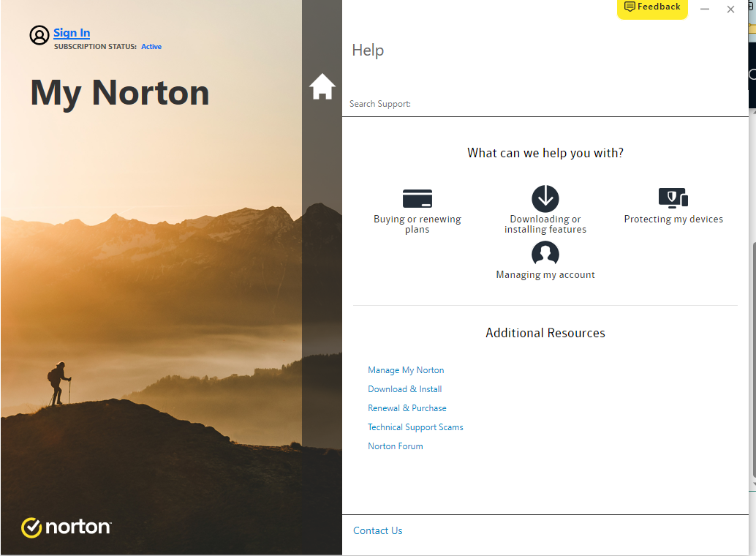This screenshot has width=756, height=556.
Task: Open the user account profile icon
Action: coord(39,35)
